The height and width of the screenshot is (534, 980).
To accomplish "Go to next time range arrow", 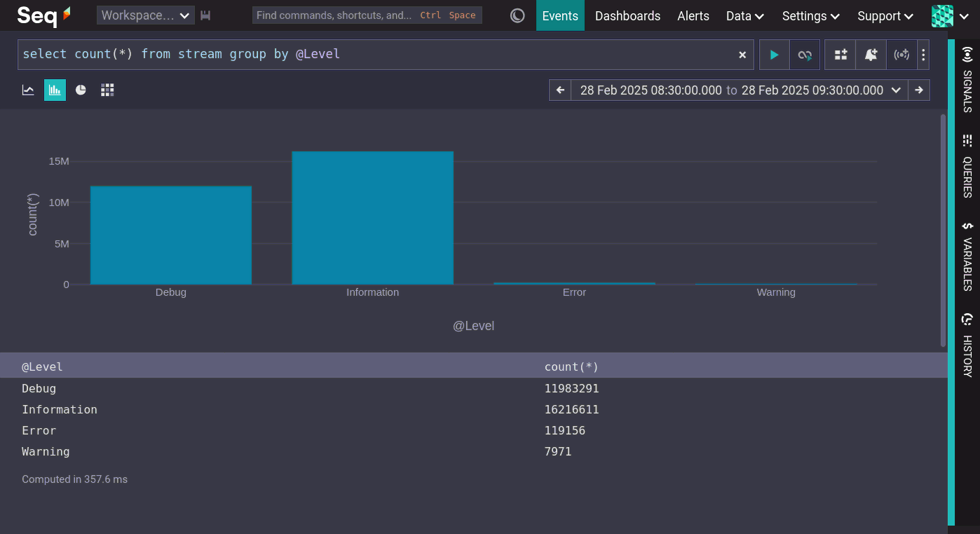I will (x=919, y=90).
